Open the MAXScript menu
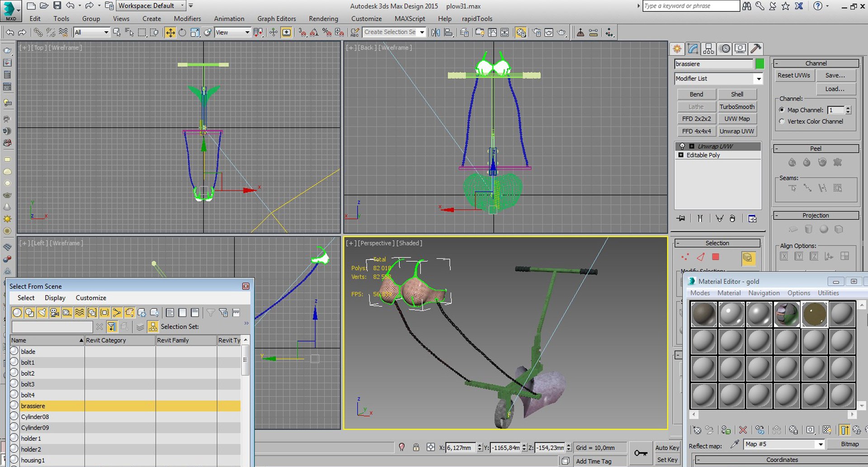 click(410, 19)
